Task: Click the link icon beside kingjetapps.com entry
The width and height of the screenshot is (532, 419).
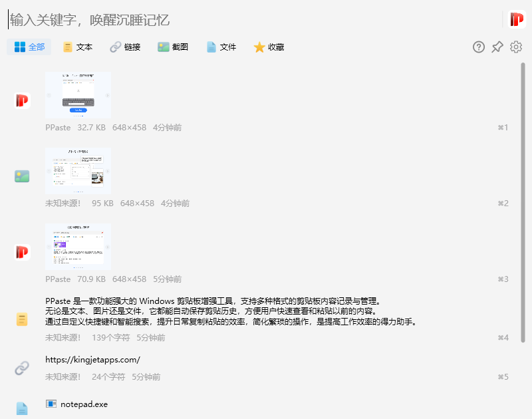Action: tap(21, 368)
